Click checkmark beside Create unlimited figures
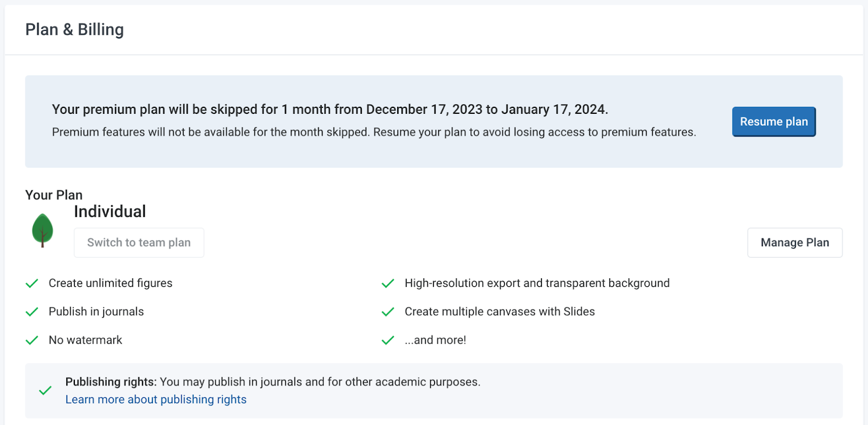The image size is (868, 425). [32, 284]
